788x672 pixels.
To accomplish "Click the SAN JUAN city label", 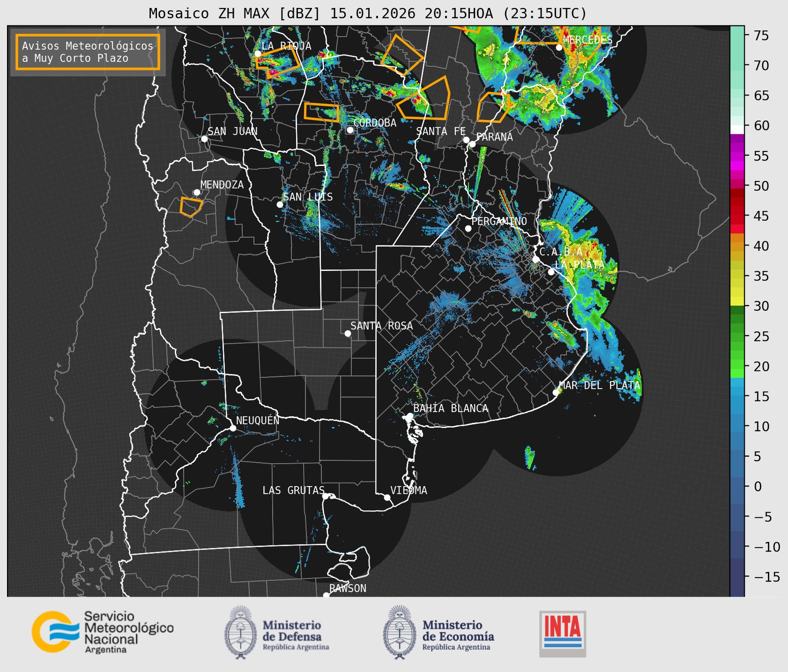I will (x=233, y=131).
